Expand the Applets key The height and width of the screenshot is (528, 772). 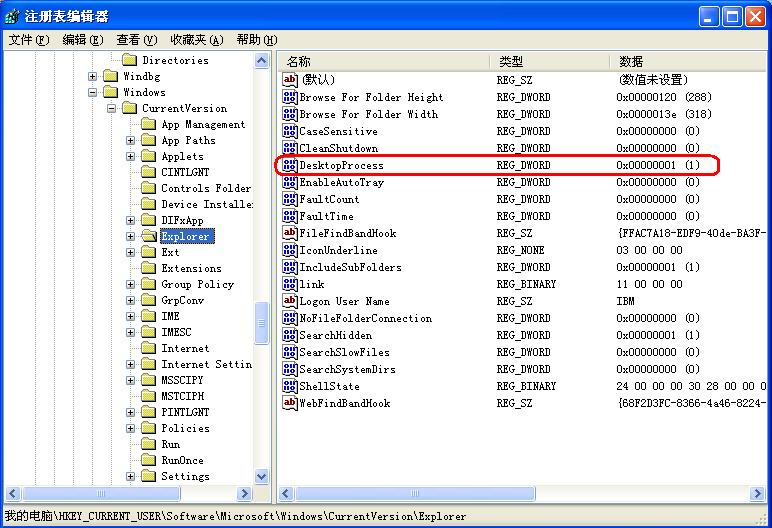(x=130, y=156)
